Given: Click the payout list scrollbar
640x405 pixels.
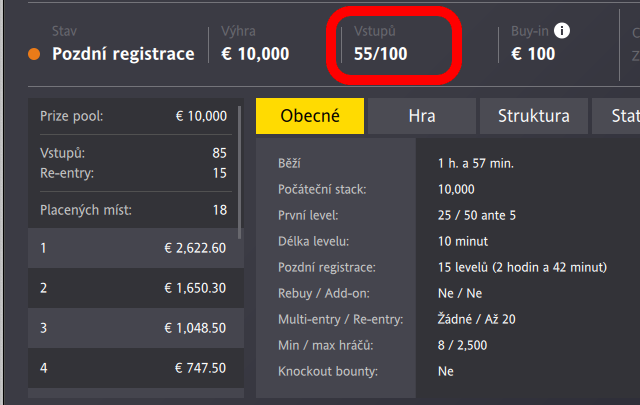Looking at the screenshot, I should (240, 172).
